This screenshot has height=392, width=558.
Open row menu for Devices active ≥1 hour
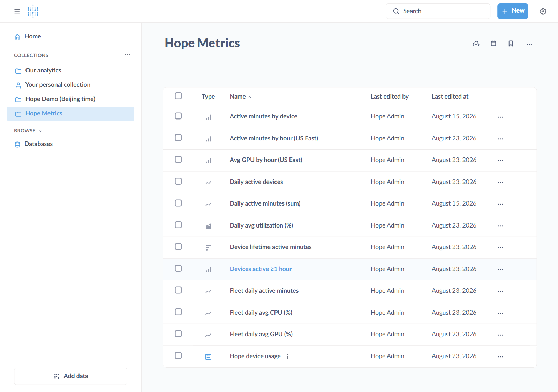(x=500, y=269)
